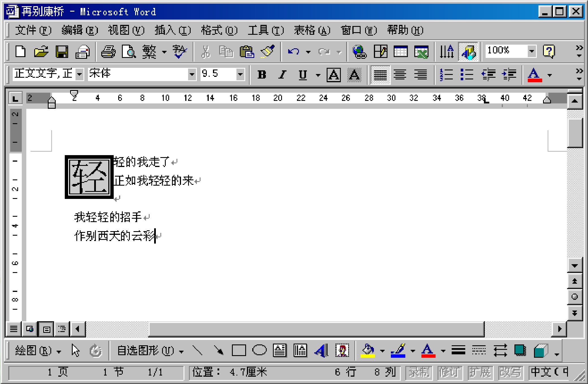Open the 表格(A) Table menu
This screenshot has height=384, width=588.
tap(312, 30)
